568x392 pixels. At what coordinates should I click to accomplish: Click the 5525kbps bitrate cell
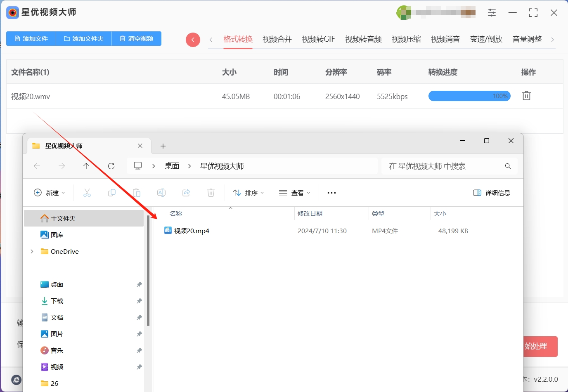[392, 97]
